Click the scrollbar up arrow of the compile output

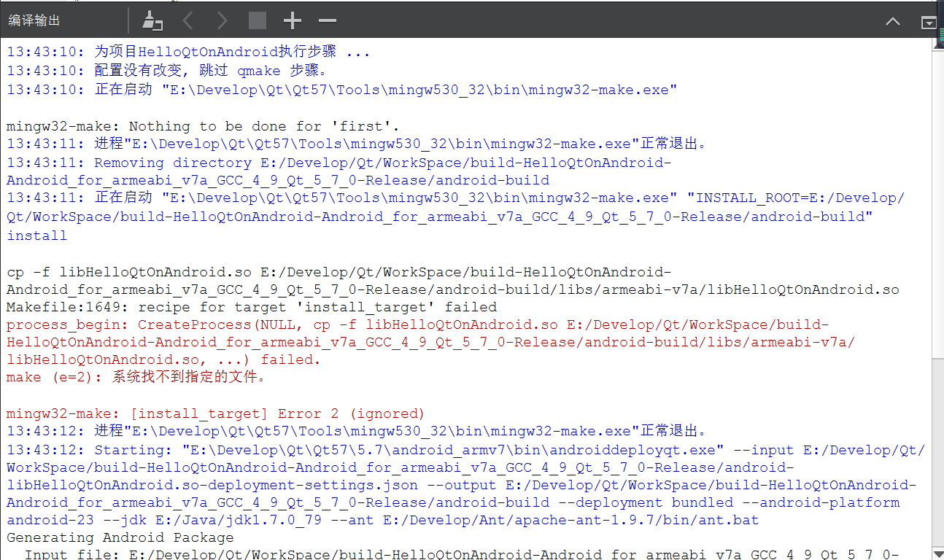pyautogui.click(x=938, y=44)
